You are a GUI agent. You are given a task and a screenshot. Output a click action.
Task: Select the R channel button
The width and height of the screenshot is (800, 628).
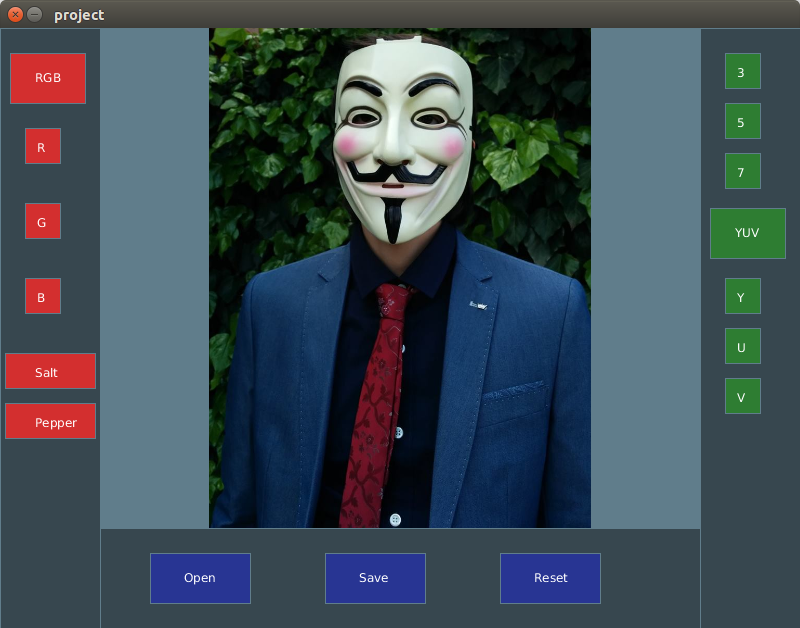[43, 146]
